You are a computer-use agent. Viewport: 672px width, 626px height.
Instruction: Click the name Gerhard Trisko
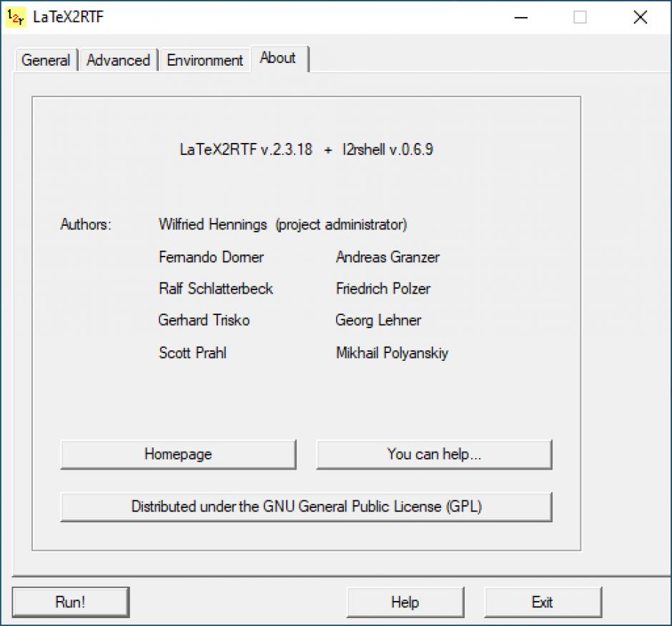tap(204, 320)
